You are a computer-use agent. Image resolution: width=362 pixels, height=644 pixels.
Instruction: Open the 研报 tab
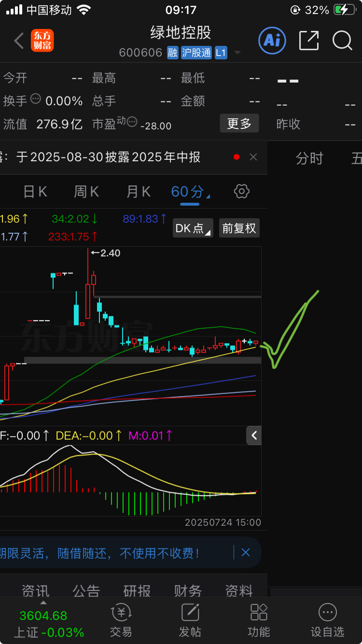[137, 590]
